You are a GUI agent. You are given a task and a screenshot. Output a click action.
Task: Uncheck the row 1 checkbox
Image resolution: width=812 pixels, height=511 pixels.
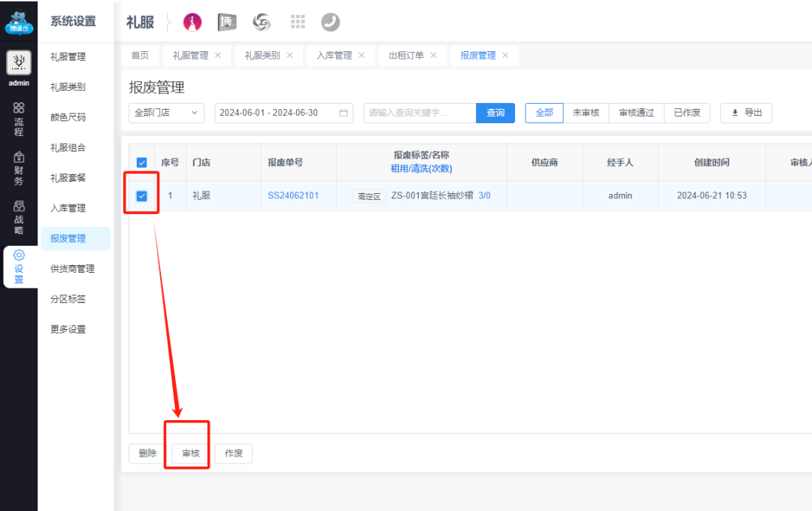(141, 195)
